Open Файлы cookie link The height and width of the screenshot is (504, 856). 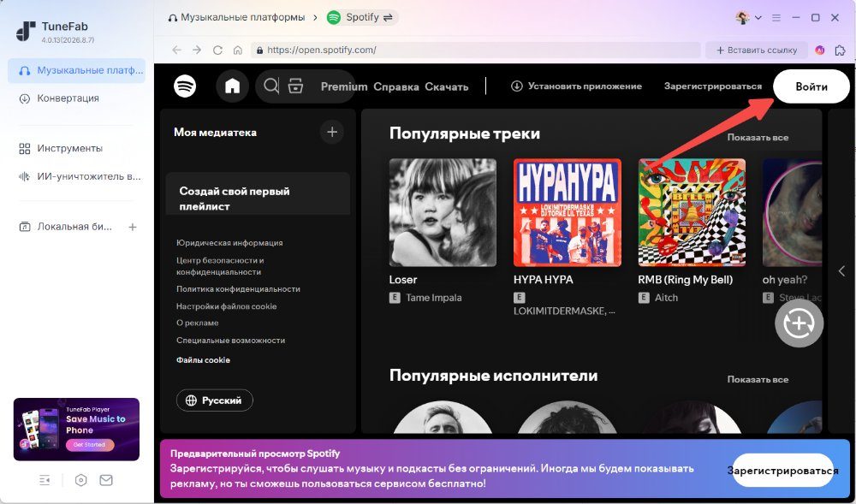coord(203,360)
